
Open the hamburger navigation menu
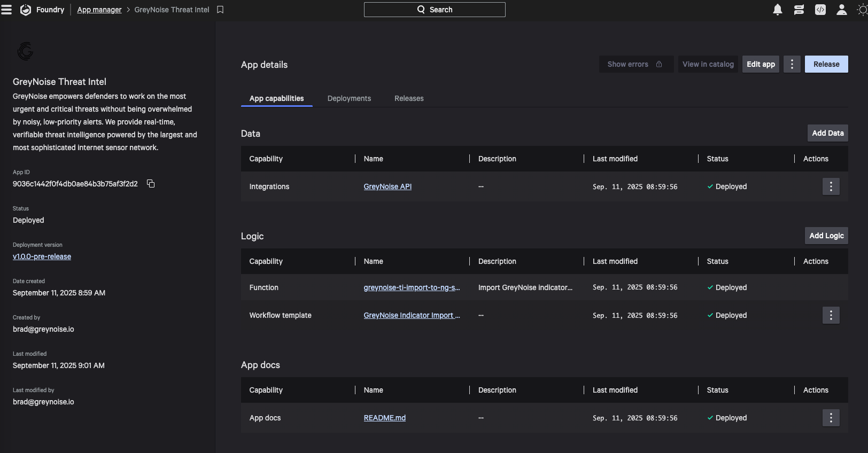tap(6, 10)
